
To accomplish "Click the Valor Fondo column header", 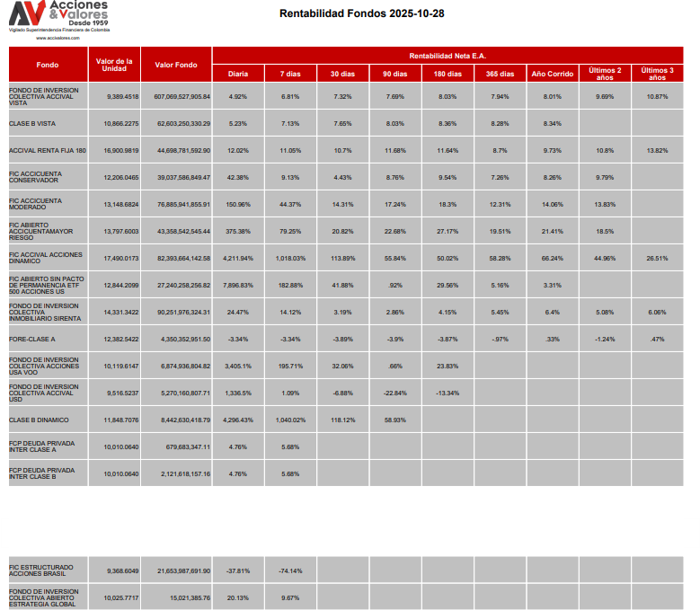I will pyautogui.click(x=175, y=65).
